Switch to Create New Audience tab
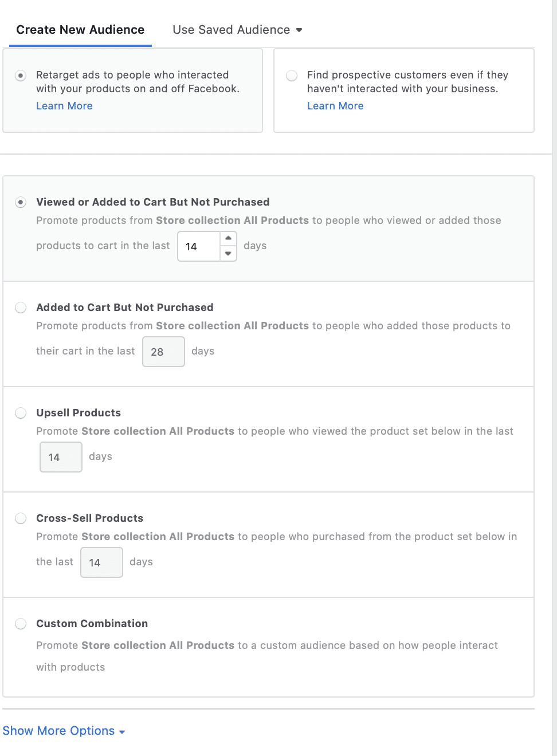This screenshot has width=557, height=756. [x=80, y=30]
